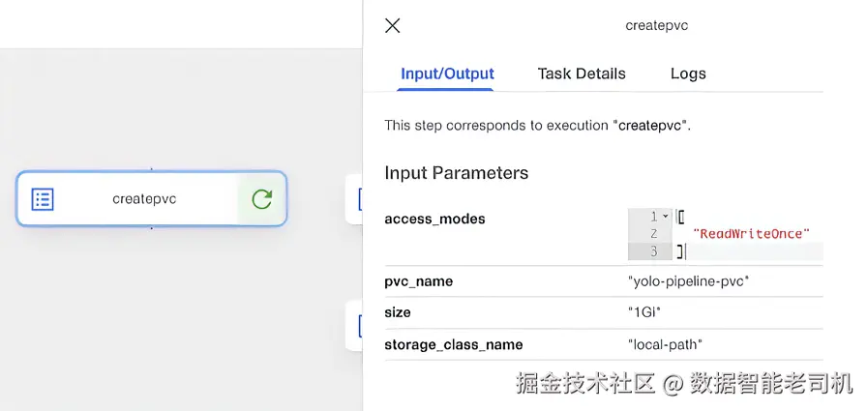Open the Task Details tab
Viewport: 868px width, 411px height.
coord(582,74)
